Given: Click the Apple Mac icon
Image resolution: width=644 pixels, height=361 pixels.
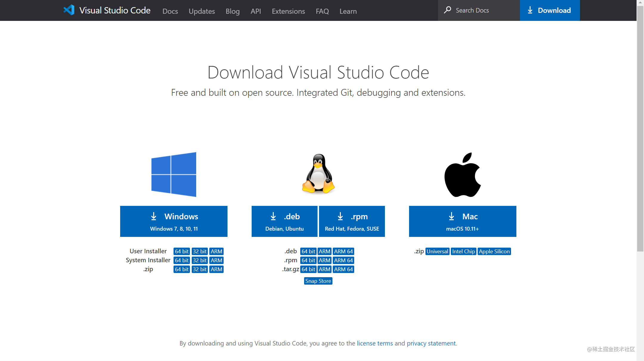Looking at the screenshot, I should [463, 174].
